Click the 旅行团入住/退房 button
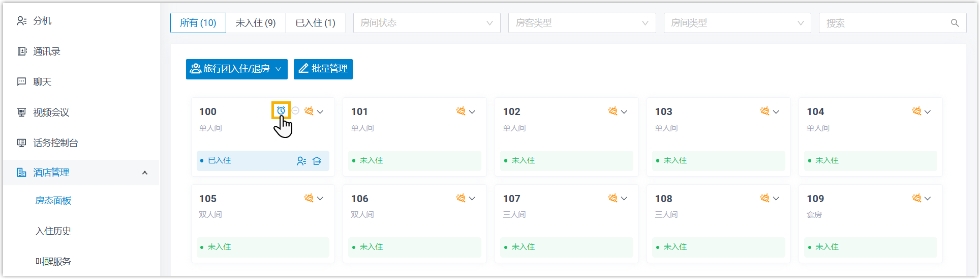 pyautogui.click(x=236, y=69)
